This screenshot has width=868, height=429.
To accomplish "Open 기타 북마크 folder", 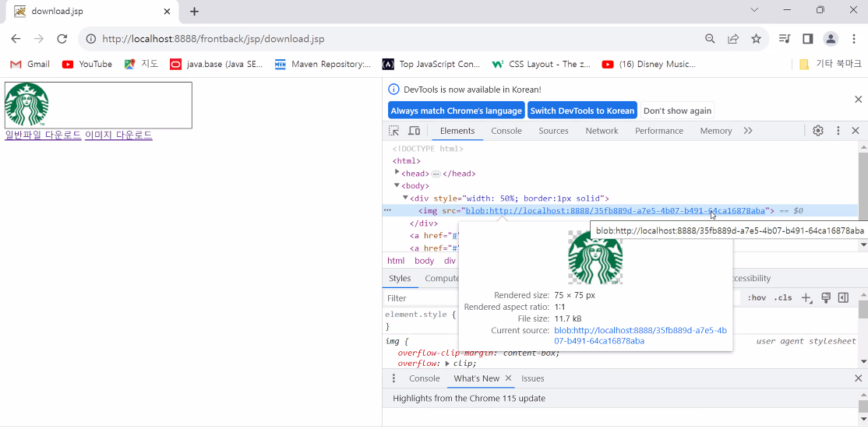I will coord(831,64).
